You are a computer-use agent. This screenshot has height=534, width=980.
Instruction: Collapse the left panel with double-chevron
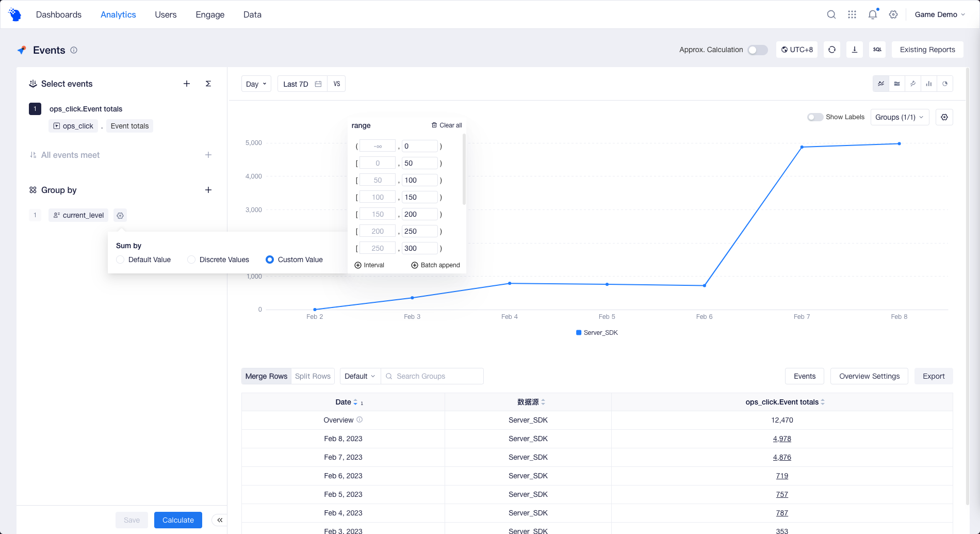(220, 520)
